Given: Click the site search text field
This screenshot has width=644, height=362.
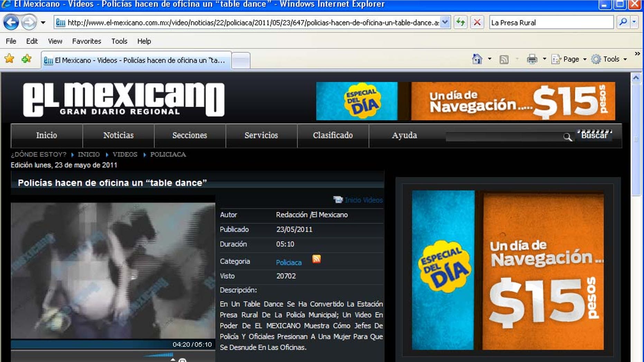Looking at the screenshot, I should (x=504, y=136).
